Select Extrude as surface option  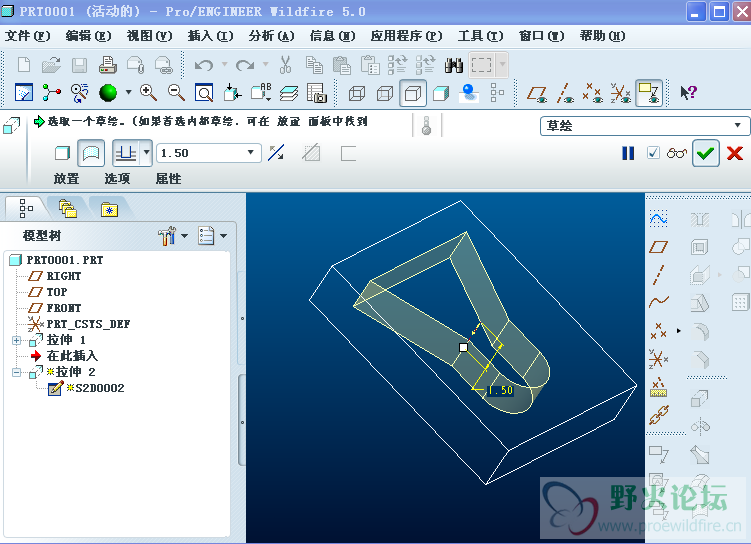click(91, 153)
